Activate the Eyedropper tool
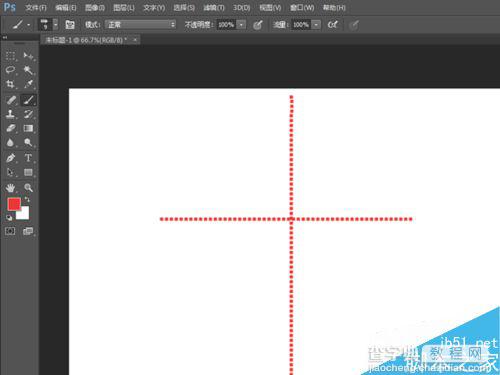 pos(28,84)
